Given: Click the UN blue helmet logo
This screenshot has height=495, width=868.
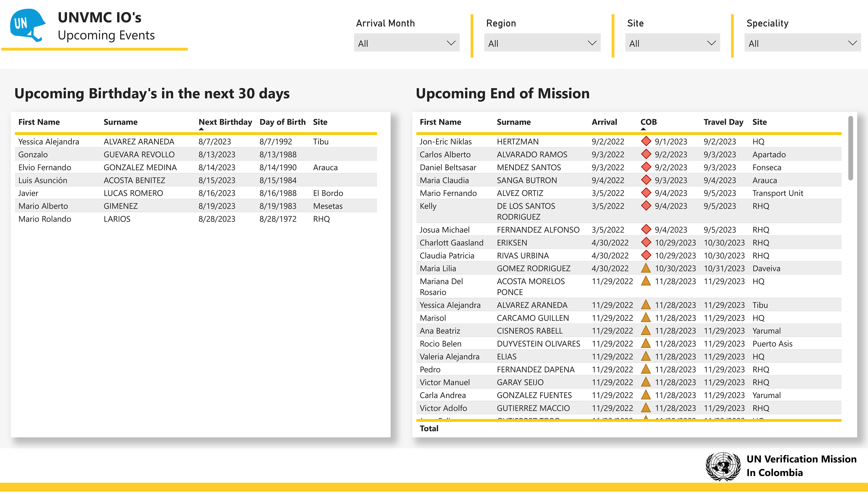Looking at the screenshot, I should 28,25.
